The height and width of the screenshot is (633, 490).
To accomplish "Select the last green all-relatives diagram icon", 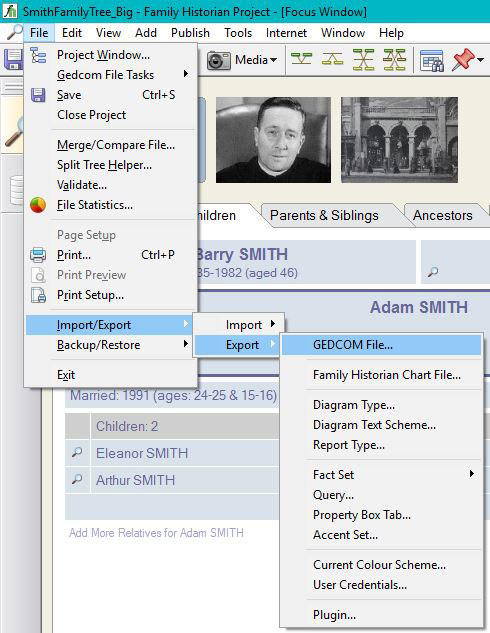I will coord(394,60).
